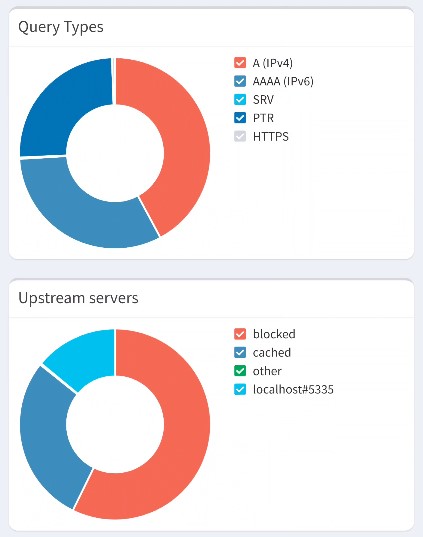Image resolution: width=423 pixels, height=537 pixels.
Task: Uncheck the A (IPv4) legend checkbox
Action: click(240, 63)
